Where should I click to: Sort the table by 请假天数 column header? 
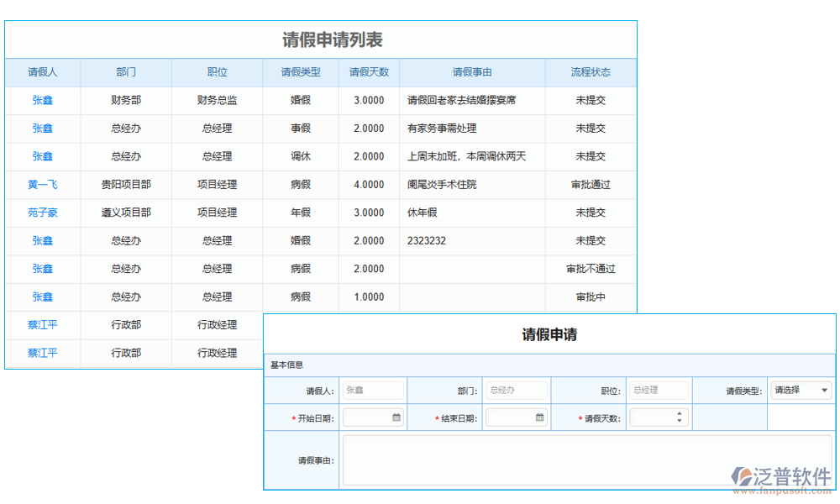[x=369, y=72]
